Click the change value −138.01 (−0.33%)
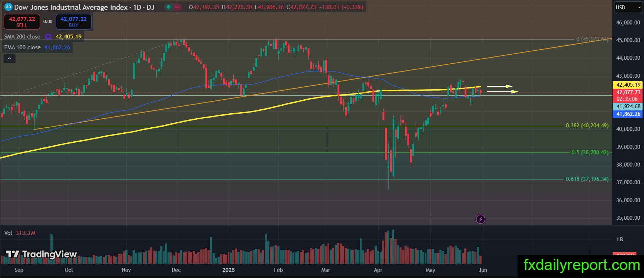This screenshot has width=644, height=278. (x=341, y=7)
